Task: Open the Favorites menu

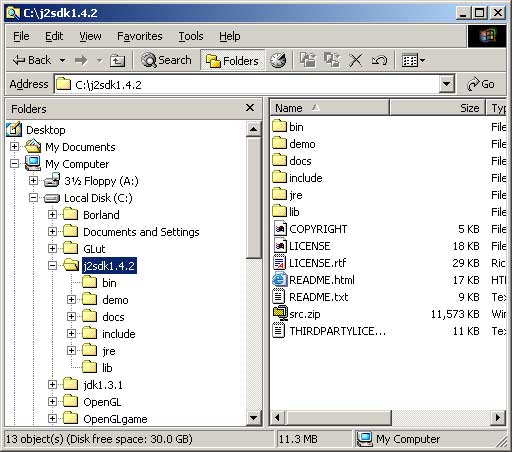Action: (x=140, y=36)
